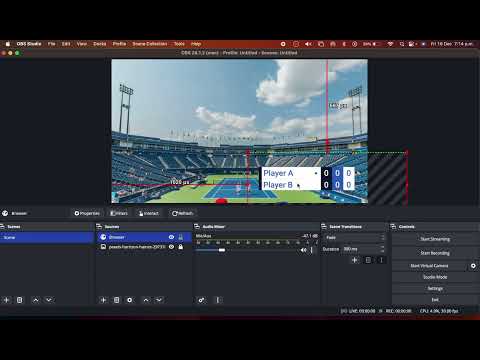Open the Help menu
This screenshot has width=480, height=360.
(x=196, y=44)
